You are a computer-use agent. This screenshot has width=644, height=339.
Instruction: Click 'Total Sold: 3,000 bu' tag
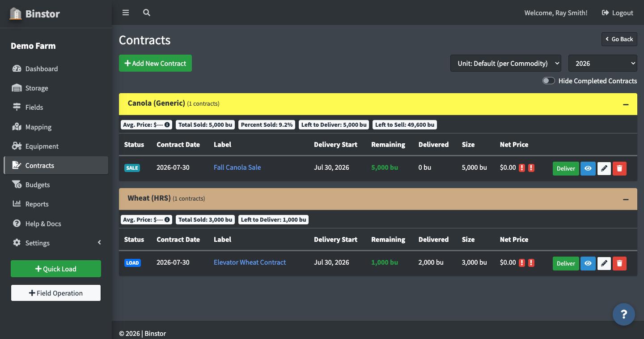point(205,220)
